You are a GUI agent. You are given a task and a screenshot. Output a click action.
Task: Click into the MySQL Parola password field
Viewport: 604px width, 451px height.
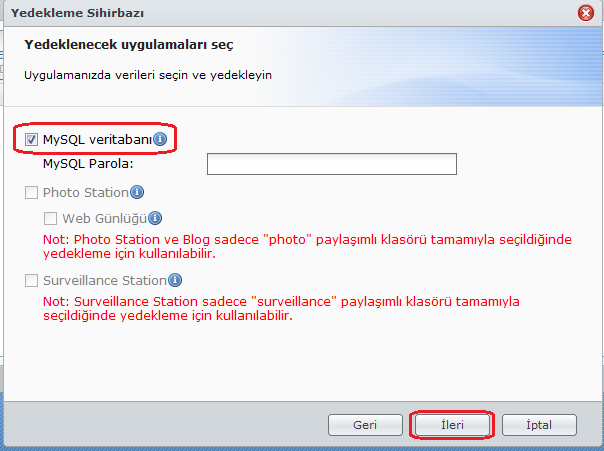click(x=331, y=164)
